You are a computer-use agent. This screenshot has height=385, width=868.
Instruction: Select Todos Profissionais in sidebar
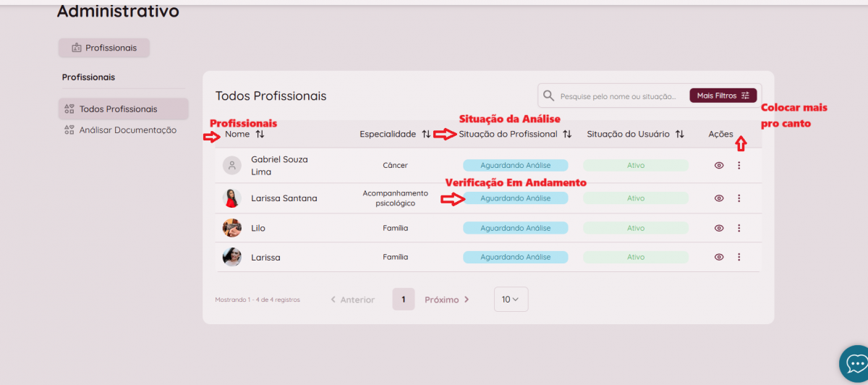[118, 109]
